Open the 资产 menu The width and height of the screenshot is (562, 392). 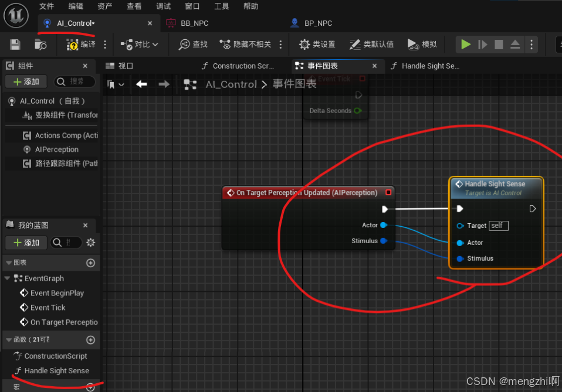(104, 6)
